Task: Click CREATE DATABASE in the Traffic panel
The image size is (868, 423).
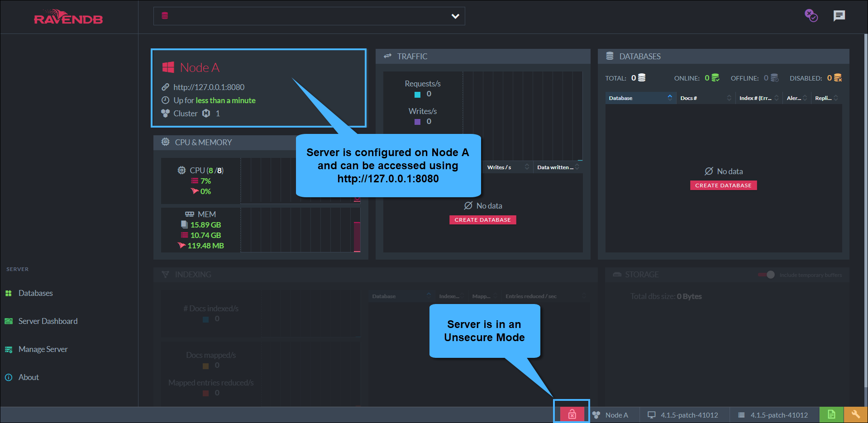Action: [482, 220]
